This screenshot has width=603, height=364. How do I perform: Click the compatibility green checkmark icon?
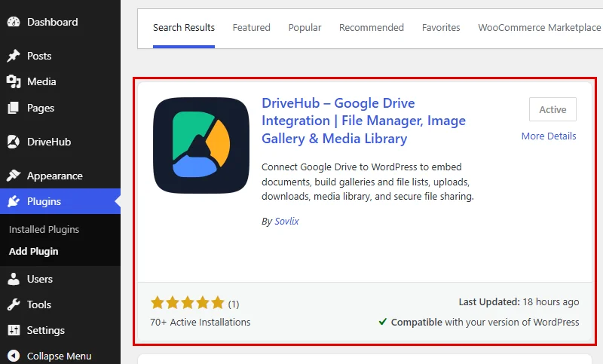click(x=383, y=321)
